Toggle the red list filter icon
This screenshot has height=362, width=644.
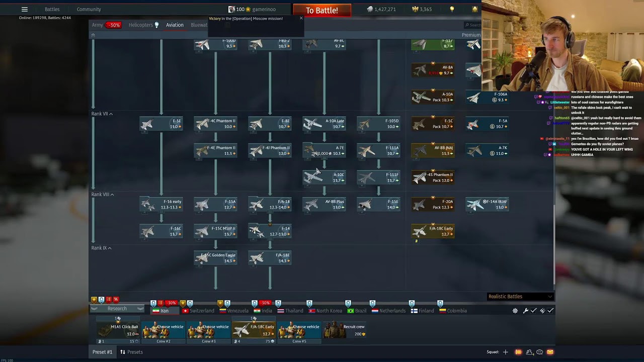[x=108, y=300]
